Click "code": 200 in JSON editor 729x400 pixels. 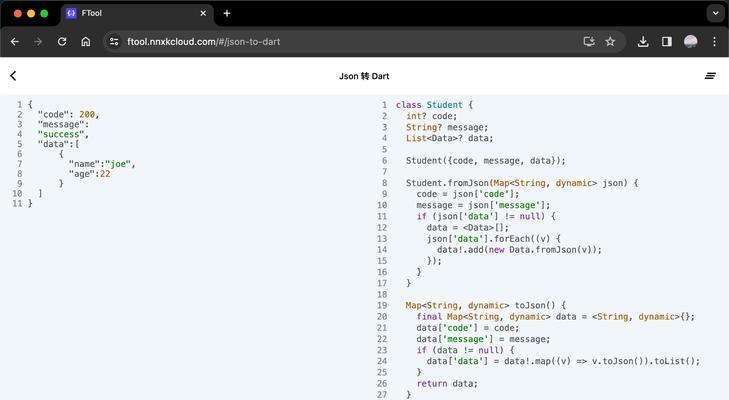coord(69,114)
